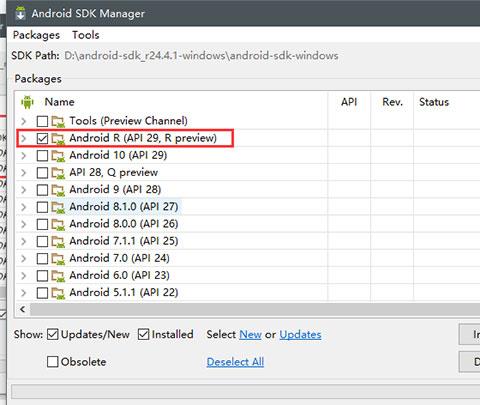Screen dimensions: 480x405
Task: Uncheck the Android R (API 29, R preview) checkbox
Action: pyautogui.click(x=42, y=138)
